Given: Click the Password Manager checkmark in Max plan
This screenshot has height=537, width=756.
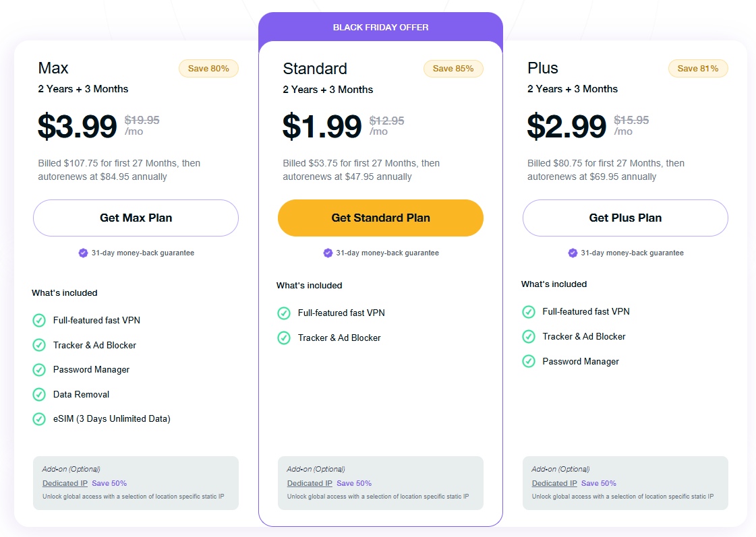Looking at the screenshot, I should click(39, 369).
